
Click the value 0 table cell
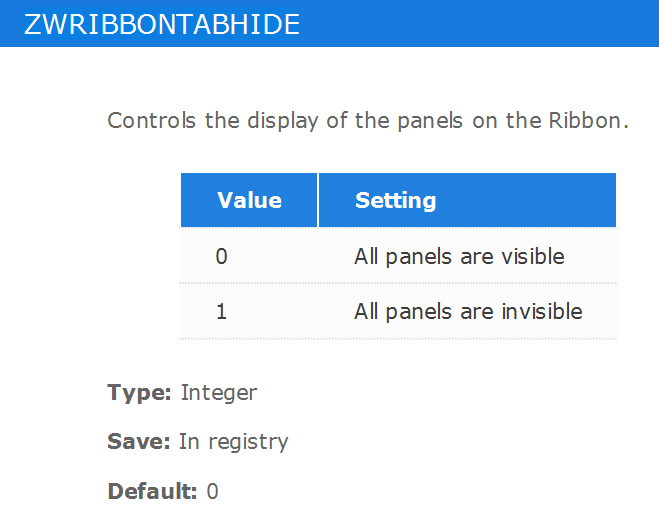[249, 256]
